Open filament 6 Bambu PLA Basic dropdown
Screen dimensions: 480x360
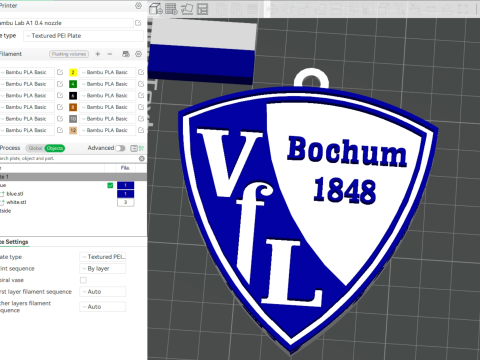[x=107, y=96]
